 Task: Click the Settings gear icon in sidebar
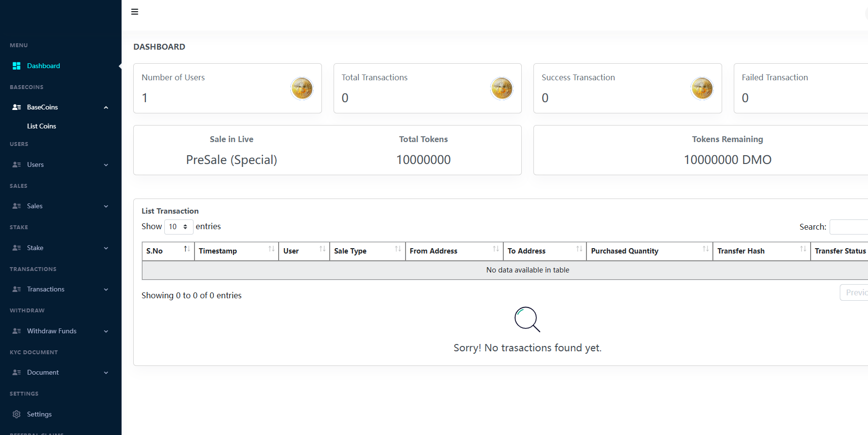(17, 414)
